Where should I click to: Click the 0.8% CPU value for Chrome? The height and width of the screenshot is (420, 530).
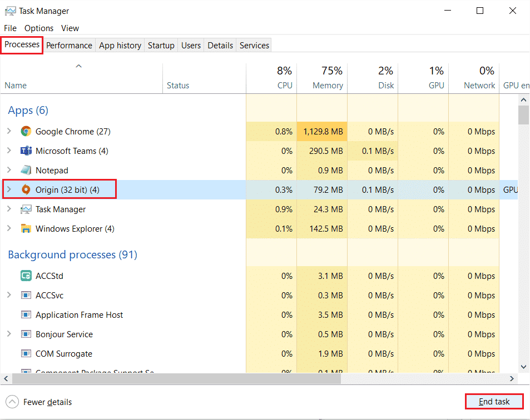click(x=284, y=131)
